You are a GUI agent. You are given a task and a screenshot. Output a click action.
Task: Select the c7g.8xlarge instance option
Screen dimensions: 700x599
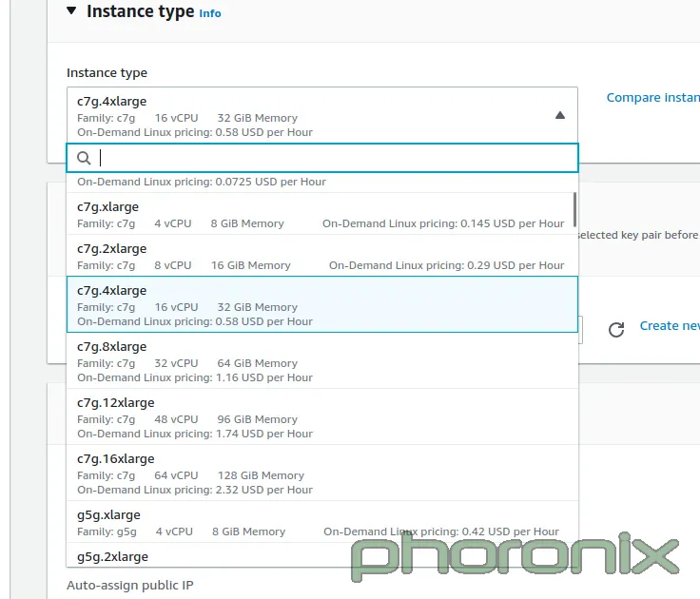point(322,360)
